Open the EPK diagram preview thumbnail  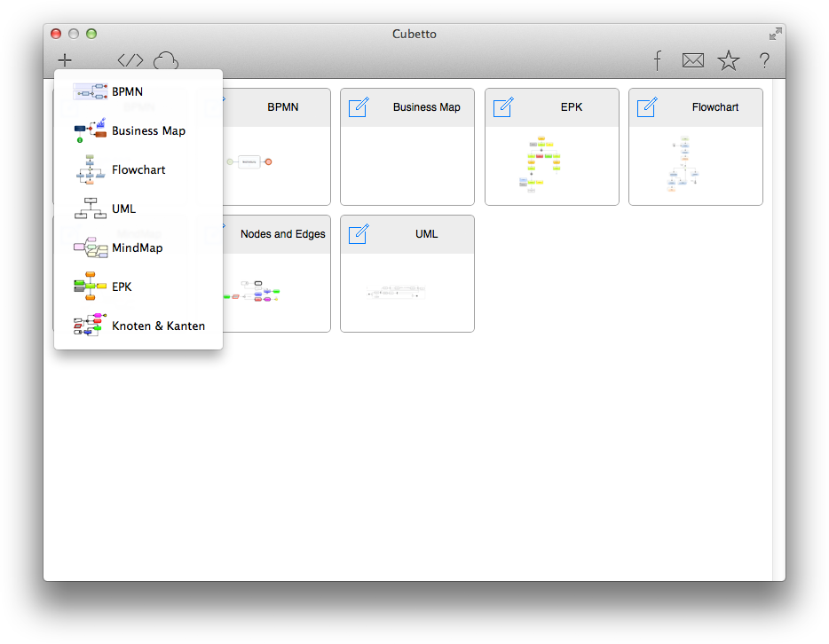[x=540, y=164]
